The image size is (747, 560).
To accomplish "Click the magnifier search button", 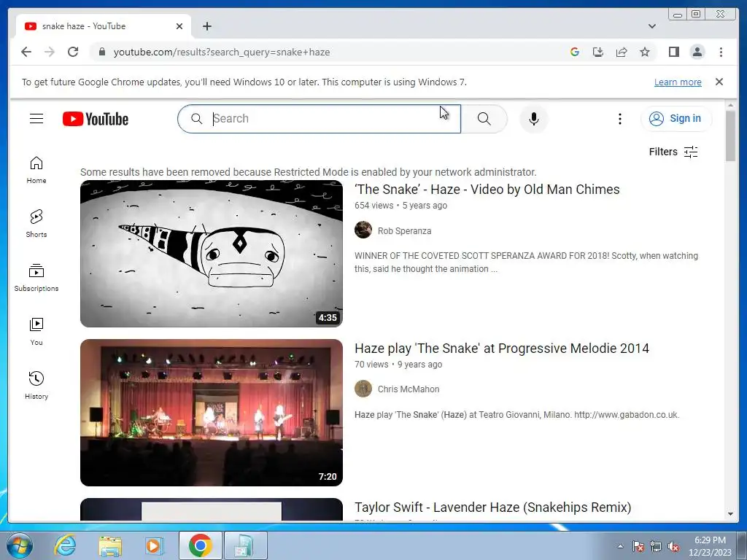I will (484, 119).
